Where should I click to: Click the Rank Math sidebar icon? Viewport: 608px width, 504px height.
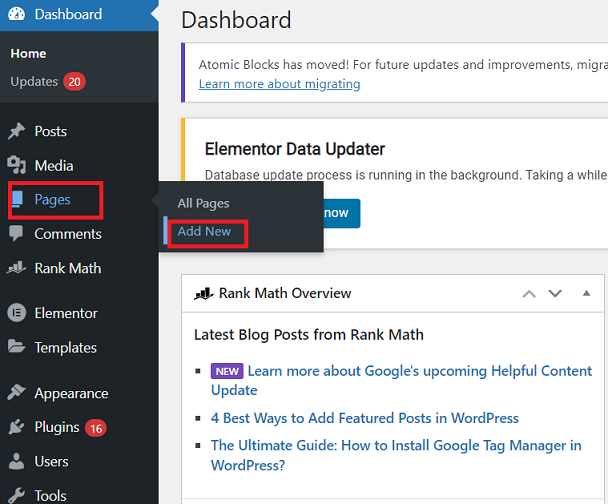[16, 268]
